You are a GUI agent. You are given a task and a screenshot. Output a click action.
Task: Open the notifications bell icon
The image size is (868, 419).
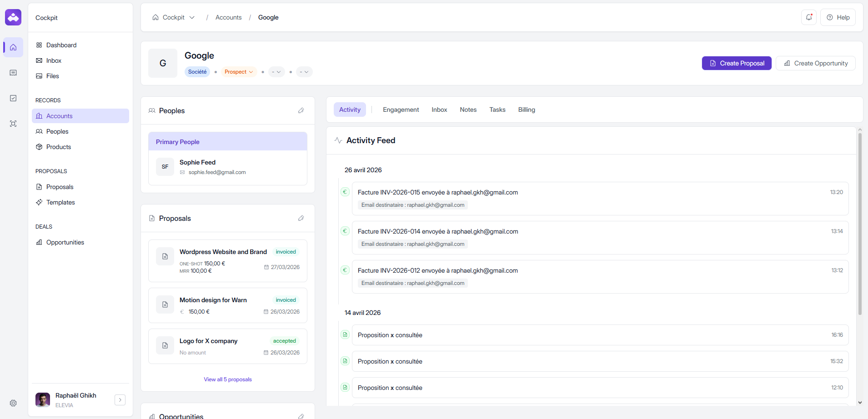(809, 17)
